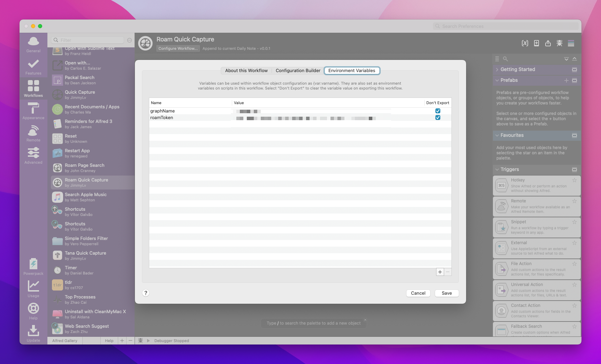Open the Configuration Builder tab

tap(298, 70)
